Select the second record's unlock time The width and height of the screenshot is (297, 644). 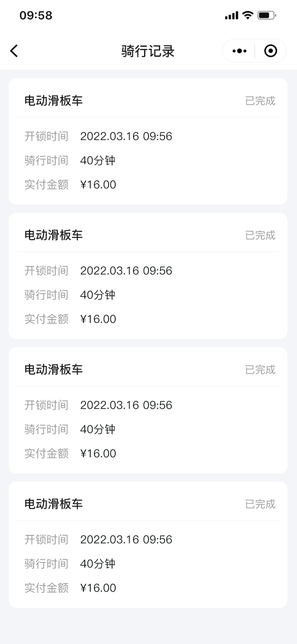126,270
